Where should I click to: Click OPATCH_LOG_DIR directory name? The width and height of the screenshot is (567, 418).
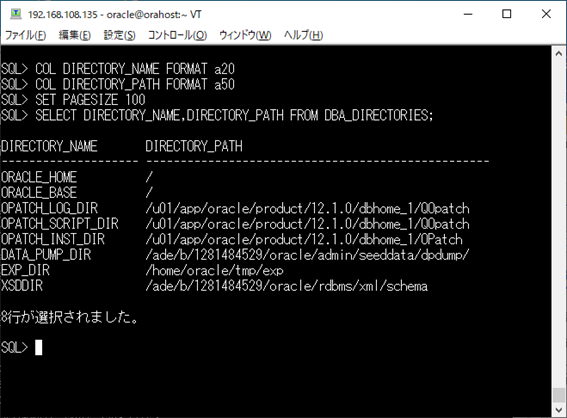click(49, 208)
